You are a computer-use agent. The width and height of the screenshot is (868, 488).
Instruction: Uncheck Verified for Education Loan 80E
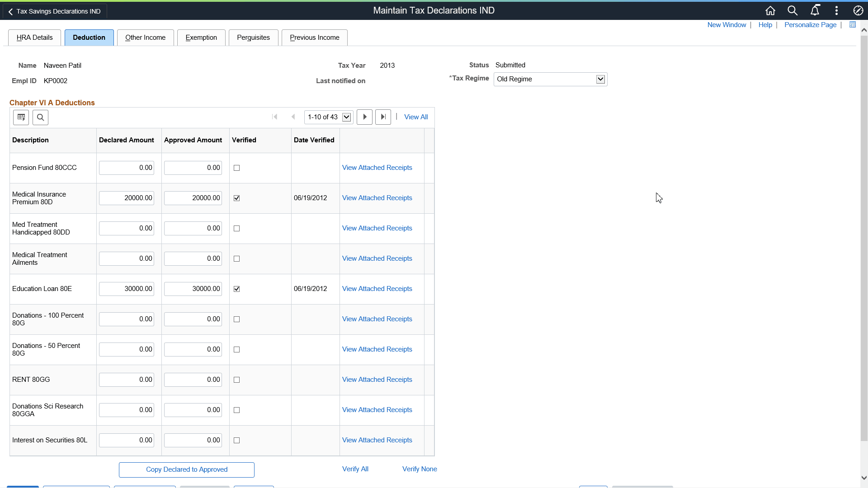pyautogui.click(x=236, y=289)
